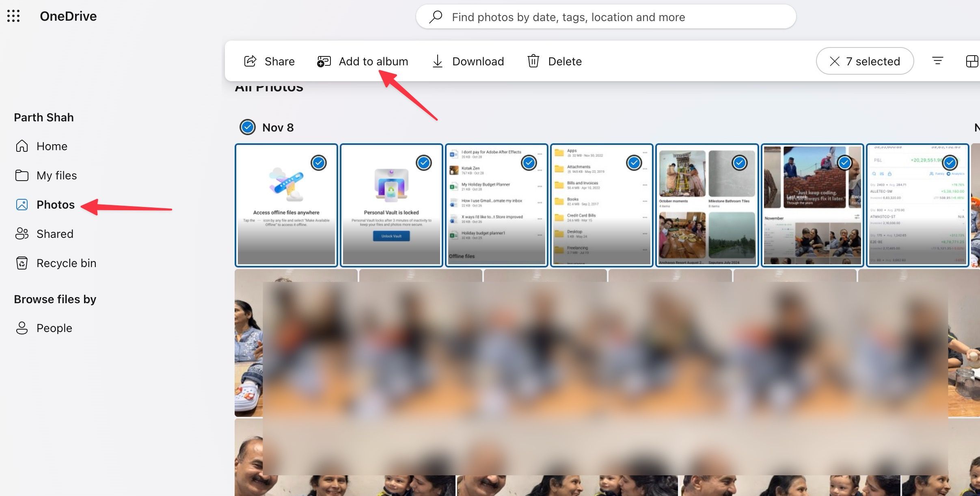980x496 pixels.
Task: Click the photo search field
Action: 606,17
